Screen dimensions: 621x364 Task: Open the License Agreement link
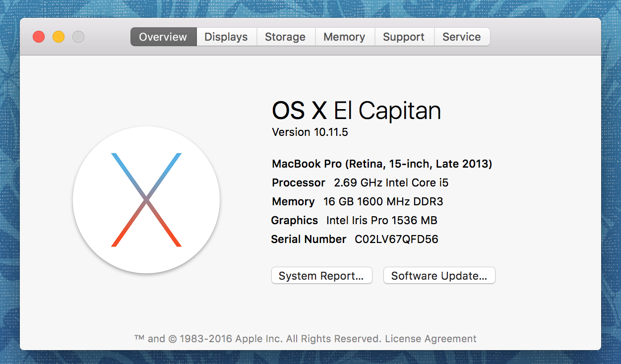431,339
